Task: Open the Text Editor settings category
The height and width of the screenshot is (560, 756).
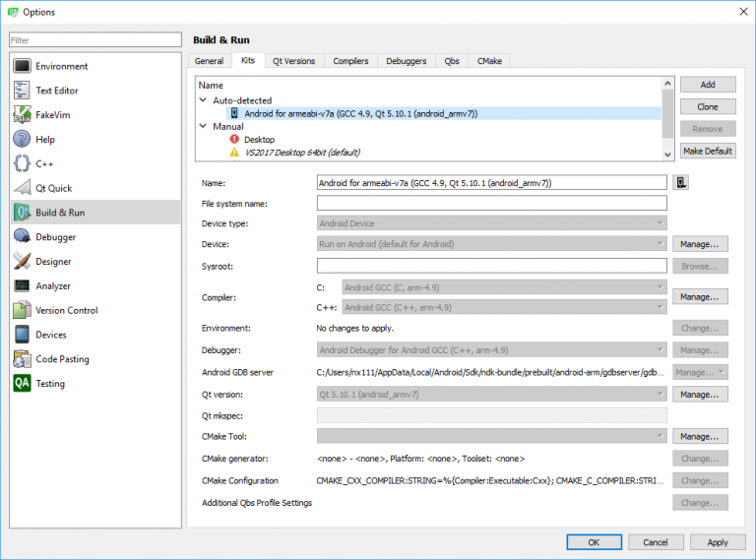Action: pyautogui.click(x=95, y=91)
